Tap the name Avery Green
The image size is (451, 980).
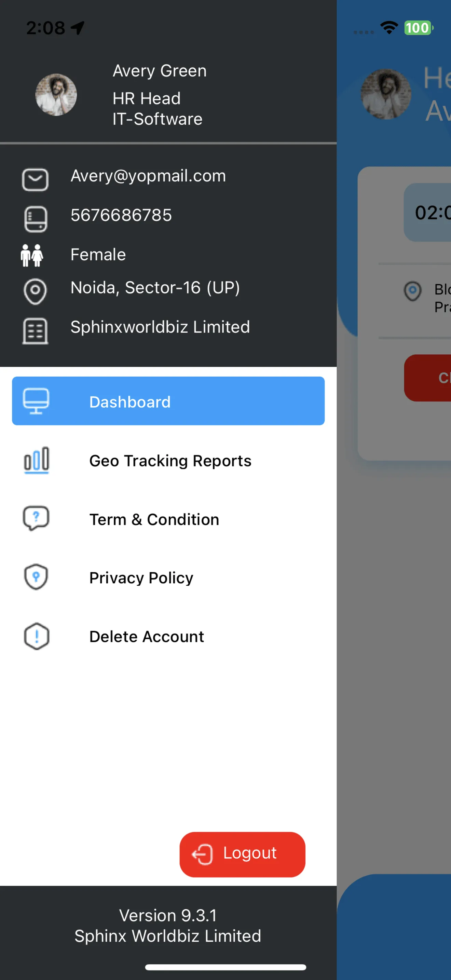pyautogui.click(x=160, y=71)
